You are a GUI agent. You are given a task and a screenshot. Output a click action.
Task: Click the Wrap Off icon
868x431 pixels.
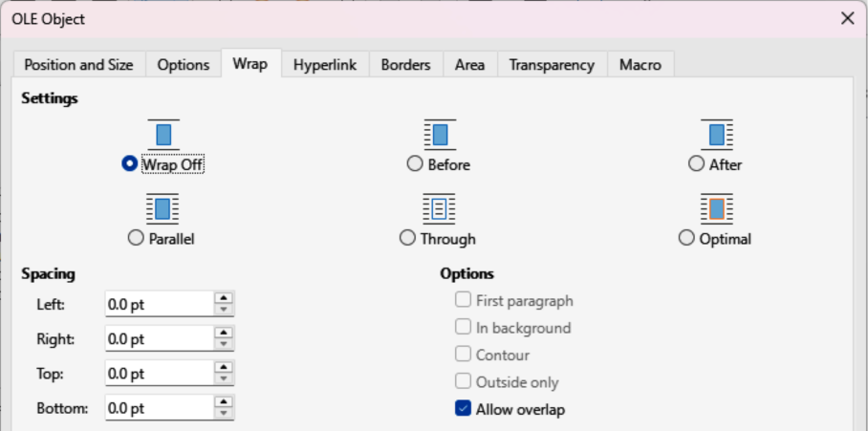(x=163, y=134)
